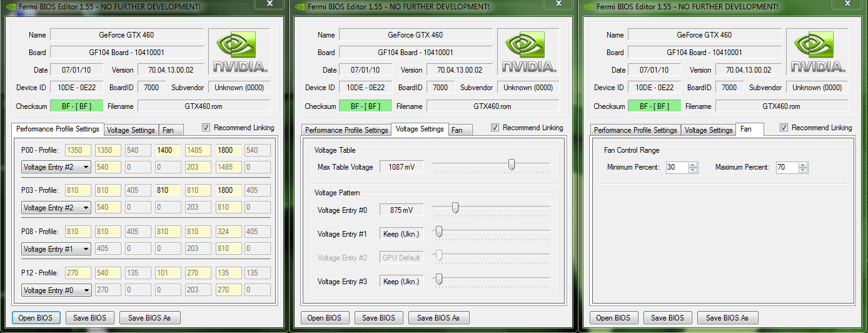Viewport: 868px width, 333px height.
Task: Click Save BIOS in the Voltage Settings window
Action: [378, 318]
